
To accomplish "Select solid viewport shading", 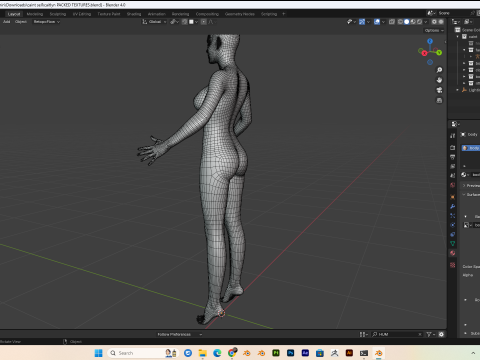I will click(407, 22).
